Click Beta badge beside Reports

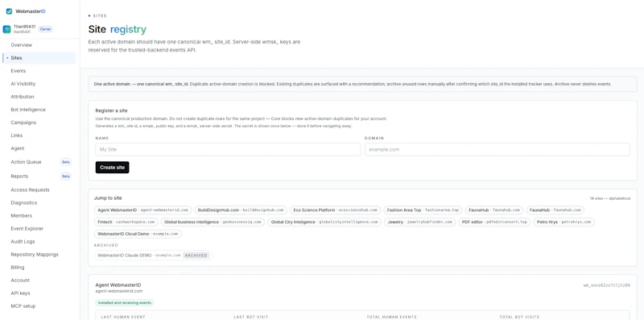point(66,176)
